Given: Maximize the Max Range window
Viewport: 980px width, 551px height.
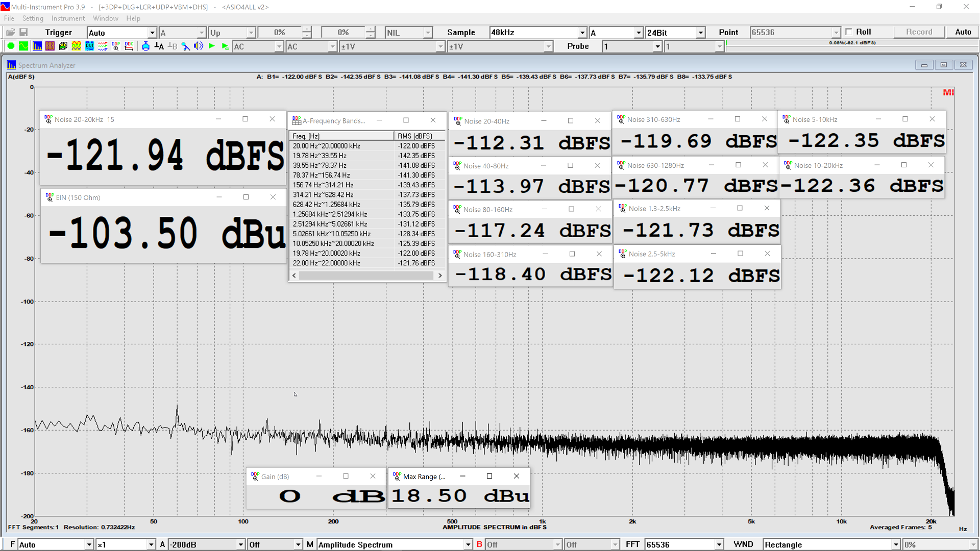Looking at the screenshot, I should click(489, 476).
